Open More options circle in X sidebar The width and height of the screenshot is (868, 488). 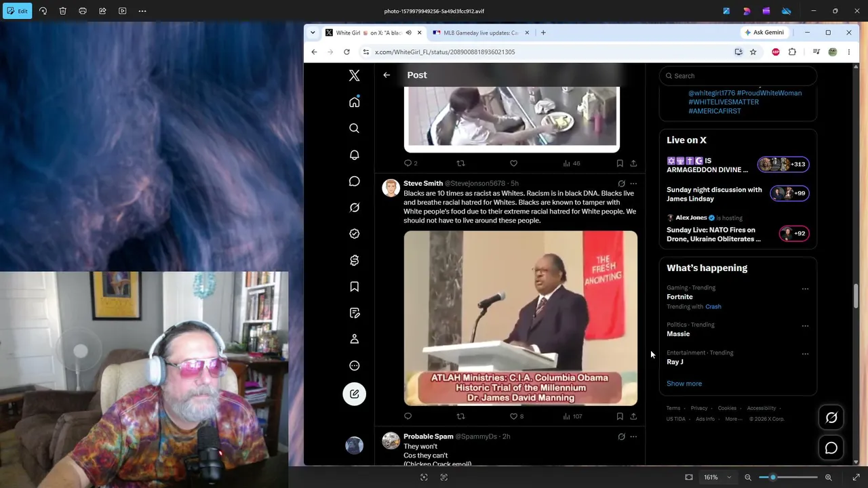pyautogui.click(x=354, y=365)
